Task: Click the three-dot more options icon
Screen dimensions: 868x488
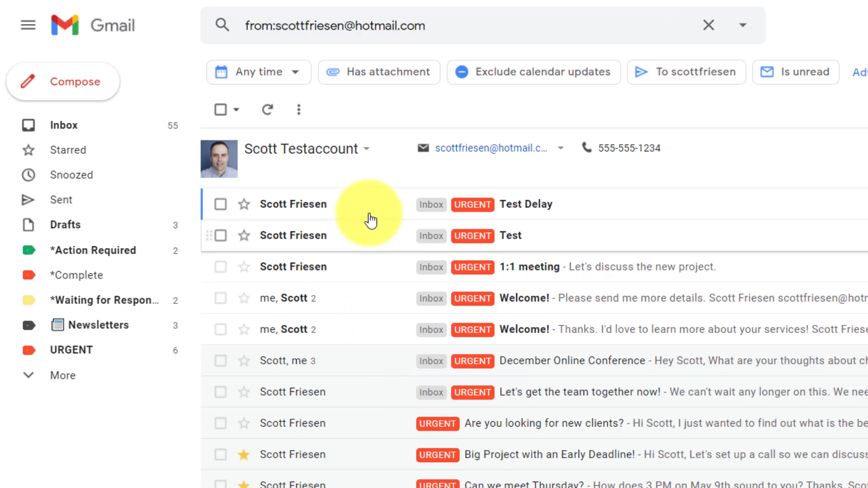Action: click(x=298, y=110)
